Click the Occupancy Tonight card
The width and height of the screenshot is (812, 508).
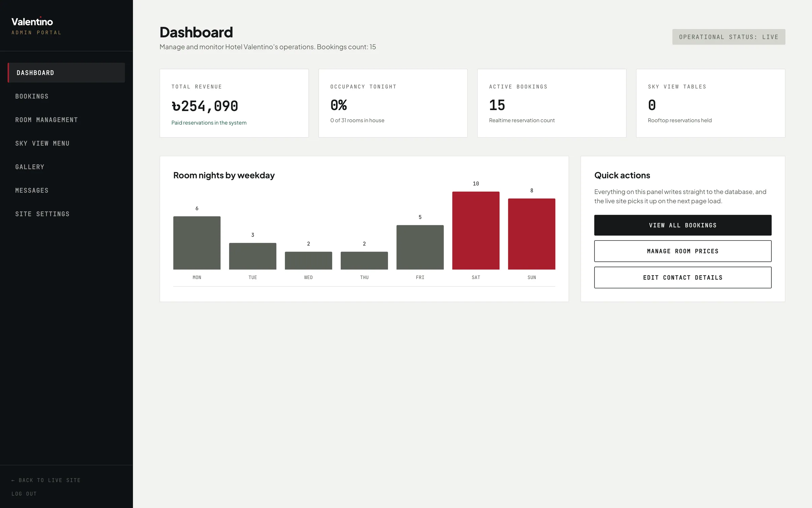pos(393,103)
